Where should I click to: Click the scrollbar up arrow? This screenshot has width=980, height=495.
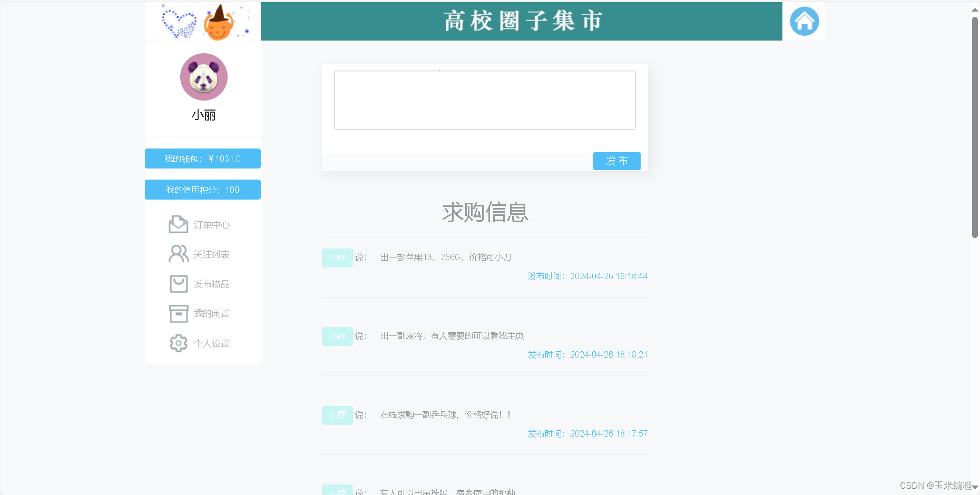coord(975,9)
